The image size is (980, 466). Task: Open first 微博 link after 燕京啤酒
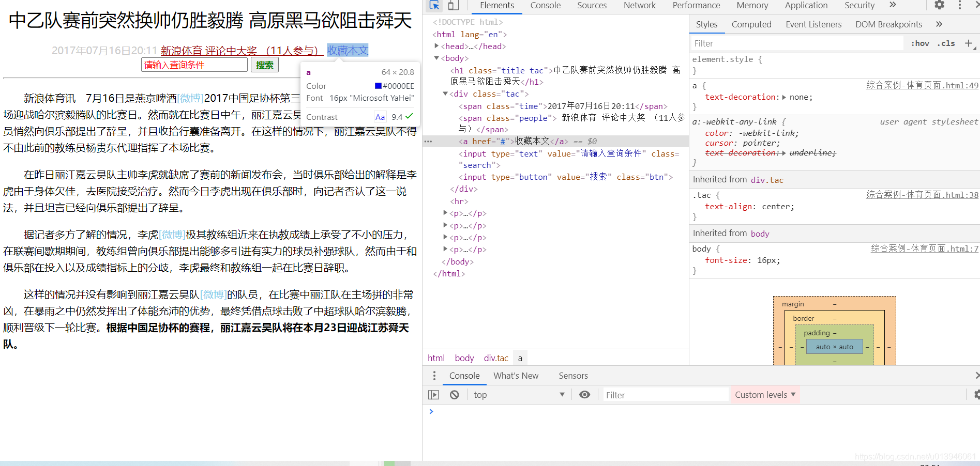tap(190, 98)
